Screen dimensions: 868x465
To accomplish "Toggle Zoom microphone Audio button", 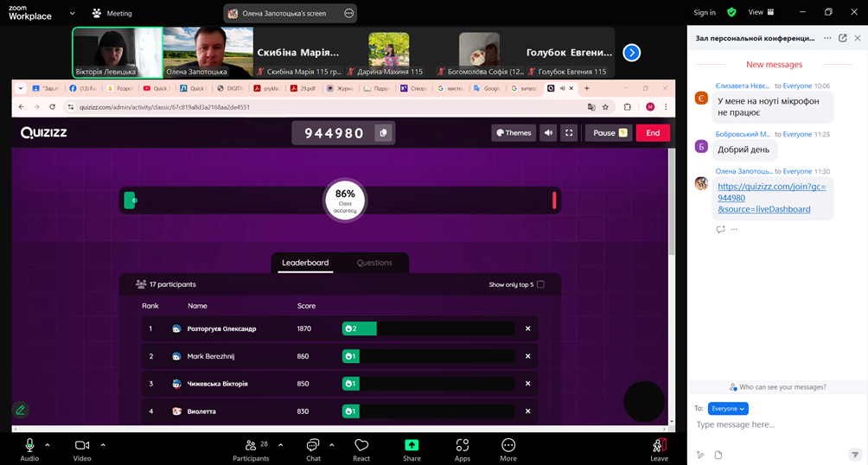I will pyautogui.click(x=29, y=449).
